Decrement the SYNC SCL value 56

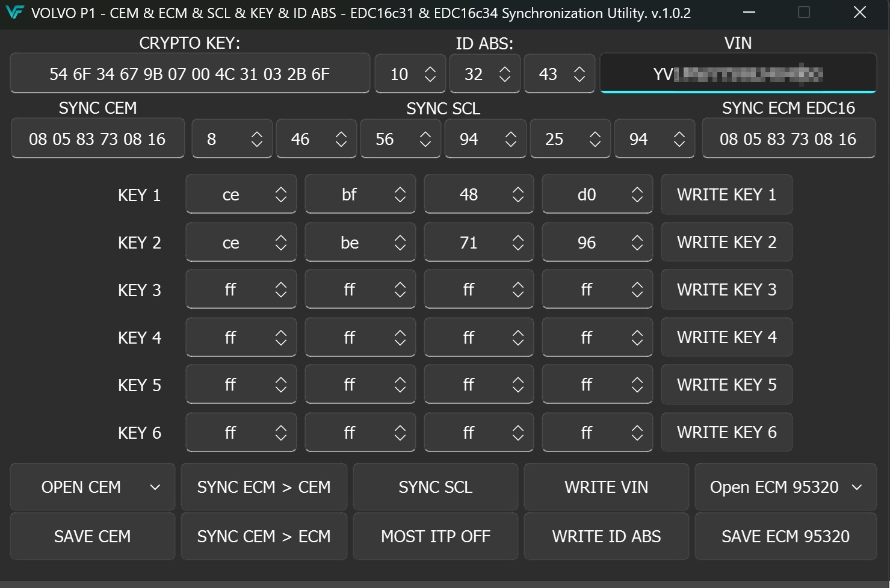[426, 145]
